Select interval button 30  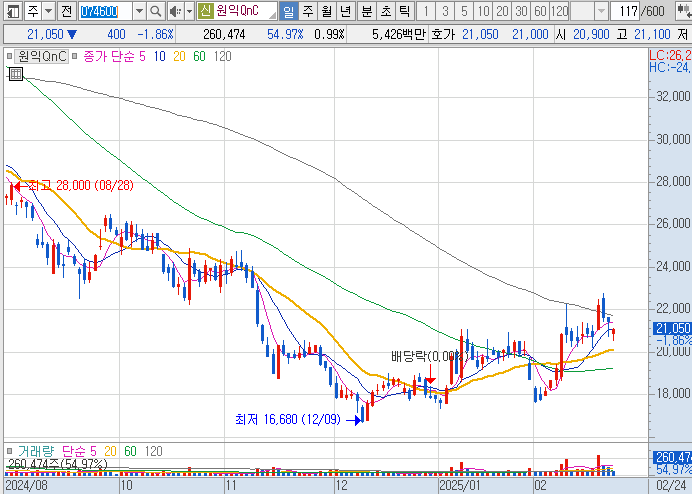521,11
